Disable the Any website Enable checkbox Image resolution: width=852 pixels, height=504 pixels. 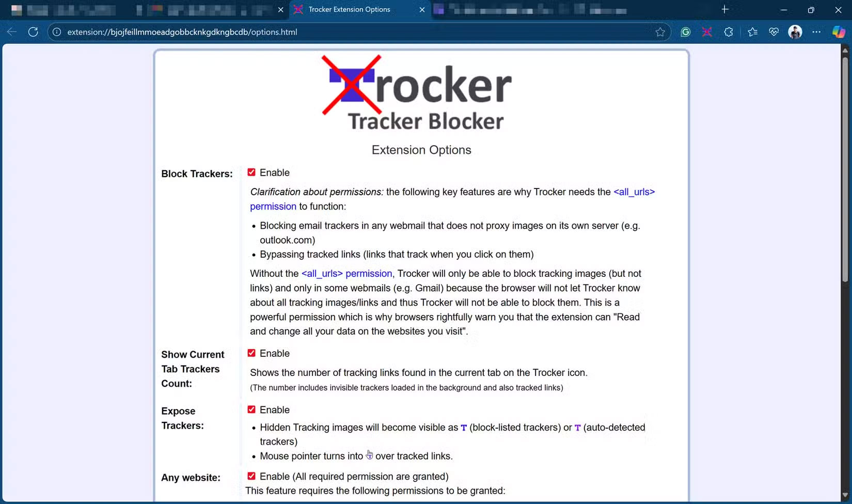point(251,476)
